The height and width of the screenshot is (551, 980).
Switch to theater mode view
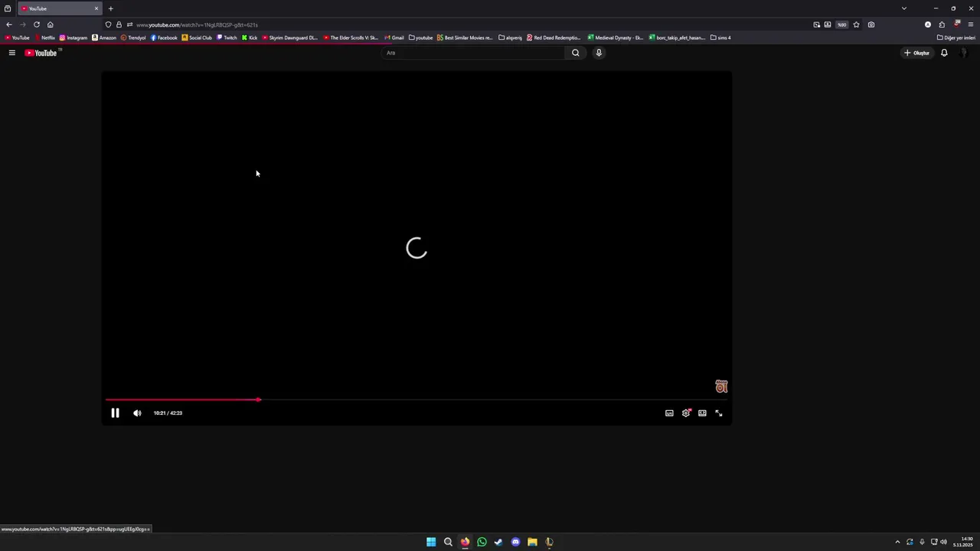pyautogui.click(x=702, y=413)
